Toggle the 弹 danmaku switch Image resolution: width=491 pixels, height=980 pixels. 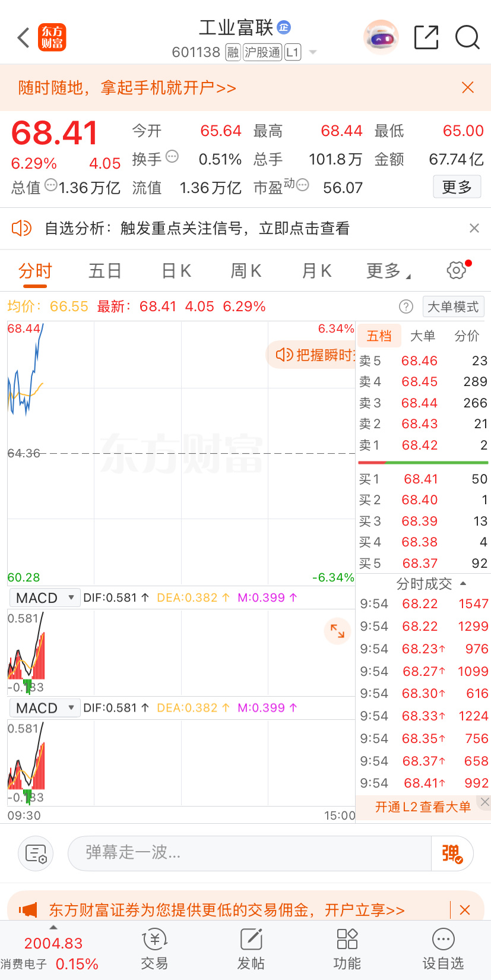[452, 853]
